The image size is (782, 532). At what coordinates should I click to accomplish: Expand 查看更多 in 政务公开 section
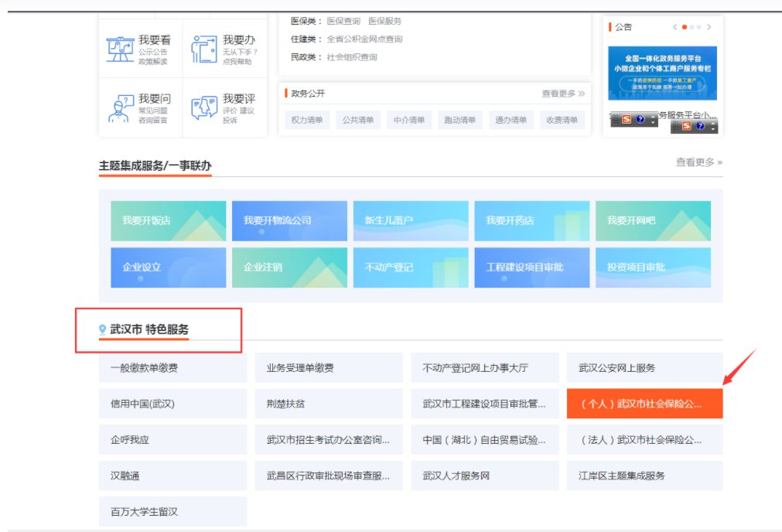(x=562, y=94)
